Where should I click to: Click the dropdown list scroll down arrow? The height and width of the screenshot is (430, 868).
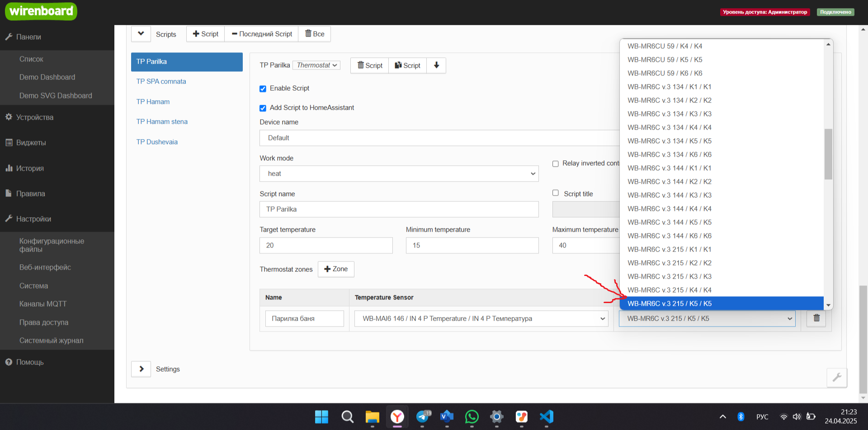tap(828, 305)
